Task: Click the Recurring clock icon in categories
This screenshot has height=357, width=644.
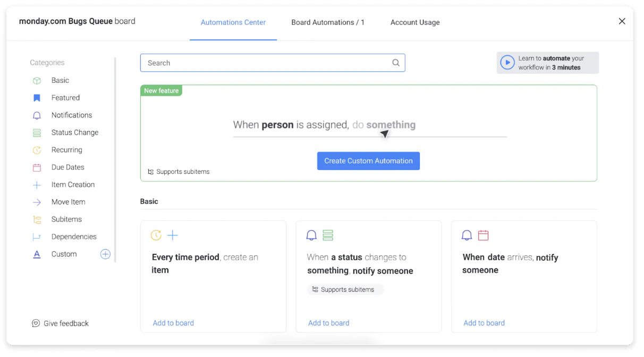Action: point(37,150)
